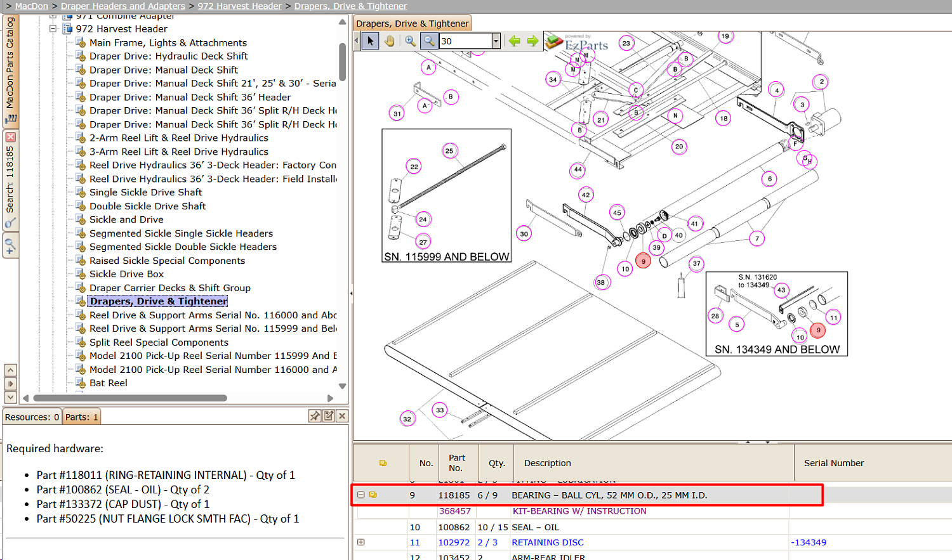Select Split Reel Special Components tree item

point(159,342)
